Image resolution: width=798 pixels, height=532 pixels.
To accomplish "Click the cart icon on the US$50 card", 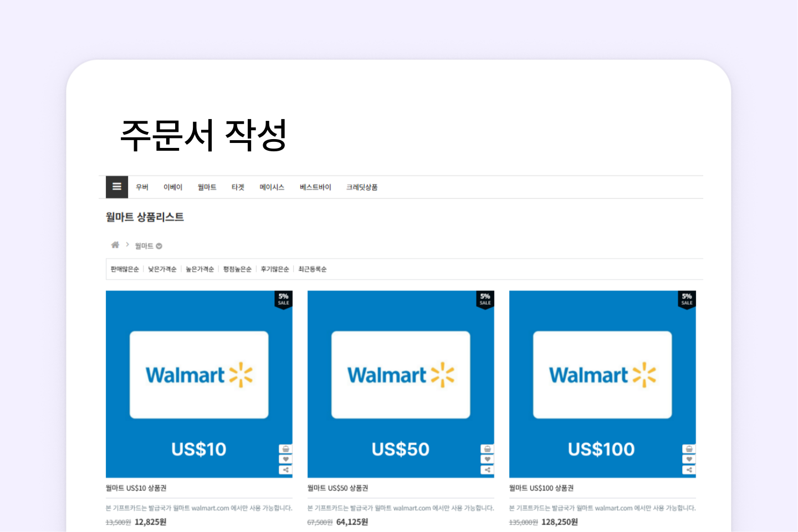I will pos(487,449).
